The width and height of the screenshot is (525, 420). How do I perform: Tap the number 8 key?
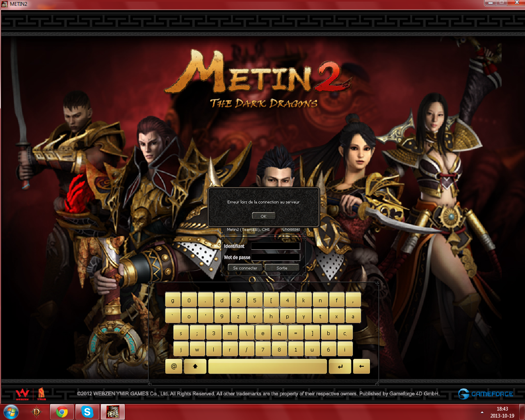pos(279,349)
